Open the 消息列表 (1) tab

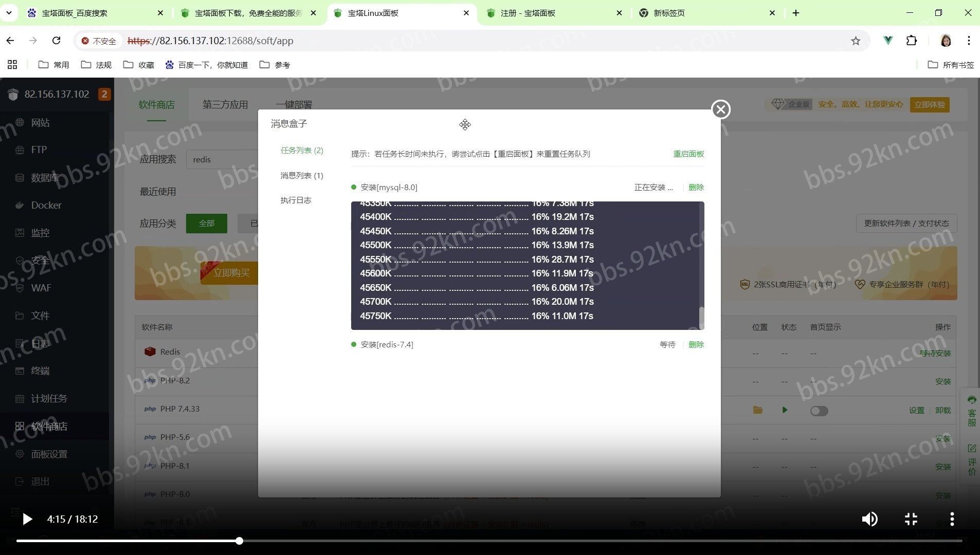click(x=302, y=175)
